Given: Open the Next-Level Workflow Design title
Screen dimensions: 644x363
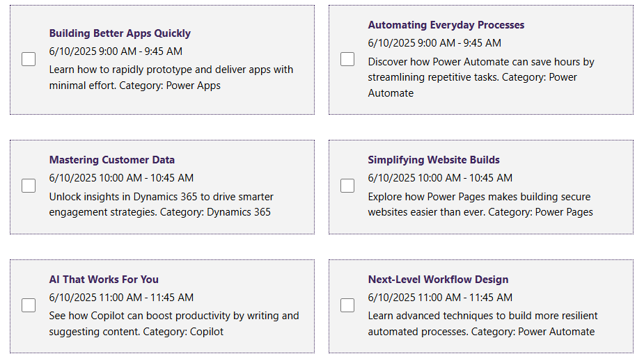Looking at the screenshot, I should click(438, 280).
